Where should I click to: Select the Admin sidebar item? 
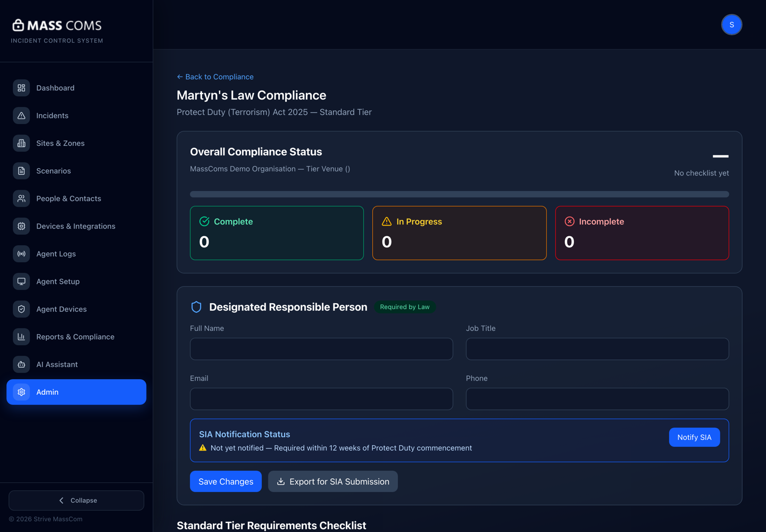tap(76, 392)
